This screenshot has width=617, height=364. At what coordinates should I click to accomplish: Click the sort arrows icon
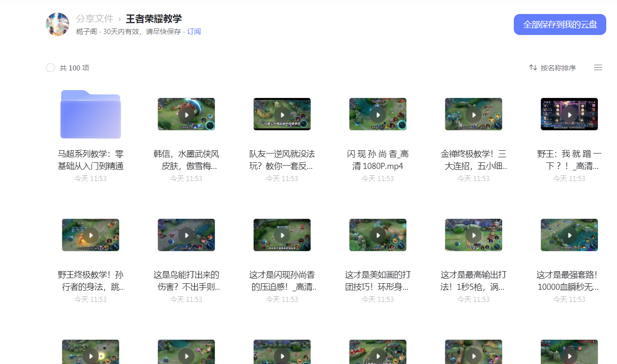coord(533,68)
